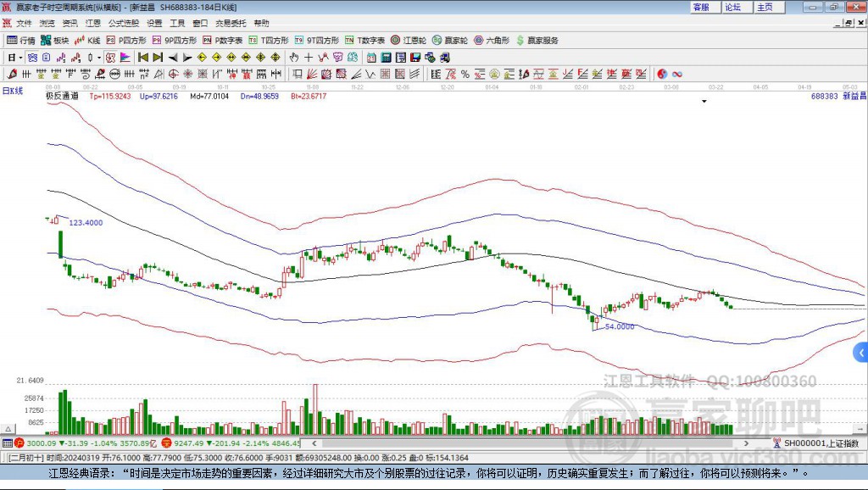Select the crosshair cursor tool

309,58
